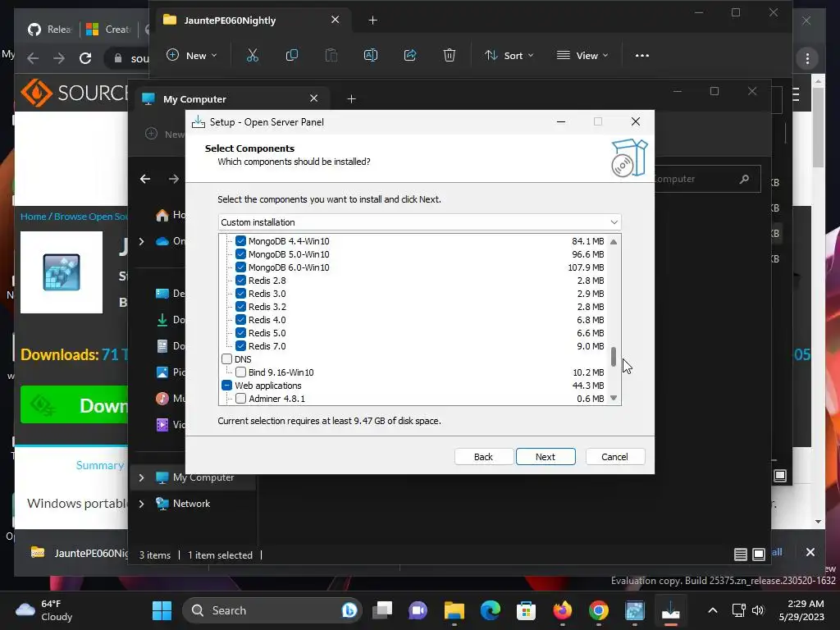Open the View dropdown in Explorer toolbar

[583, 55]
